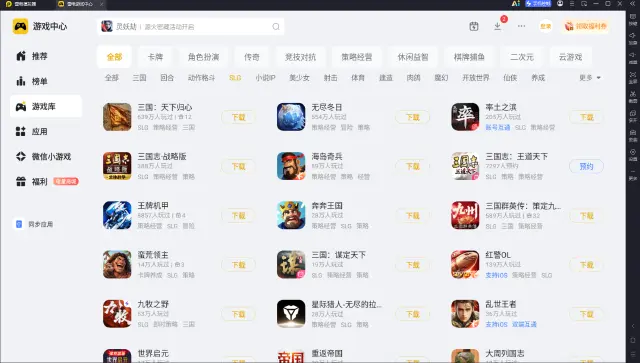Switch to the 全部 category tab
640x363 pixels.
(114, 57)
